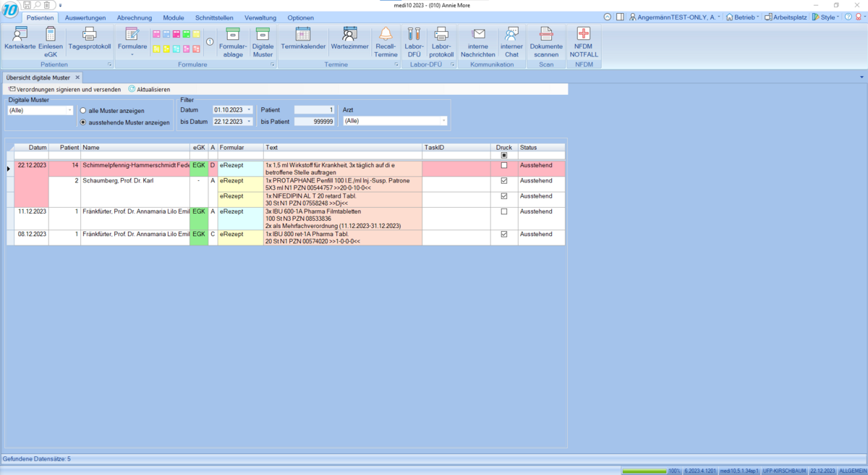Viewport: 868px width, 475px height.
Task: Close the 'Übersicht digitale Muster' tab
Action: click(77, 77)
